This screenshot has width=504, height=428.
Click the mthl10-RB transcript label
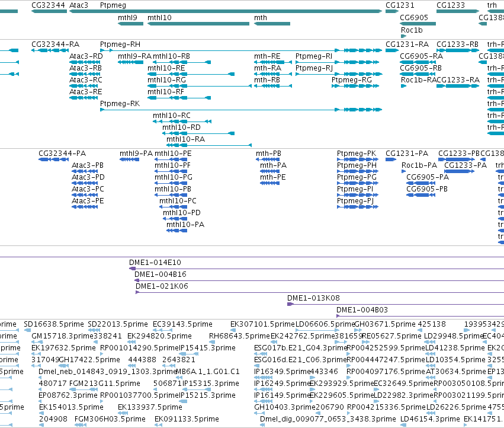pos(171,56)
